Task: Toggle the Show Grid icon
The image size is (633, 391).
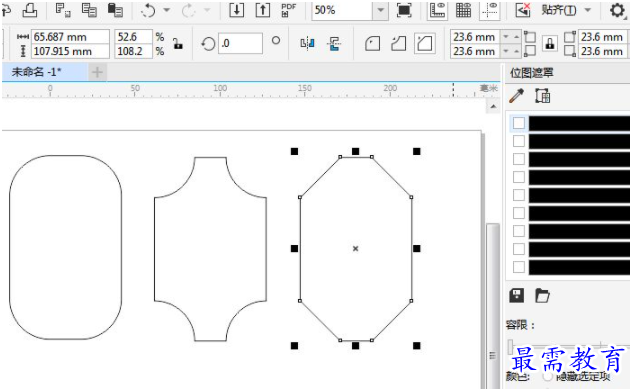Action: pos(463,10)
